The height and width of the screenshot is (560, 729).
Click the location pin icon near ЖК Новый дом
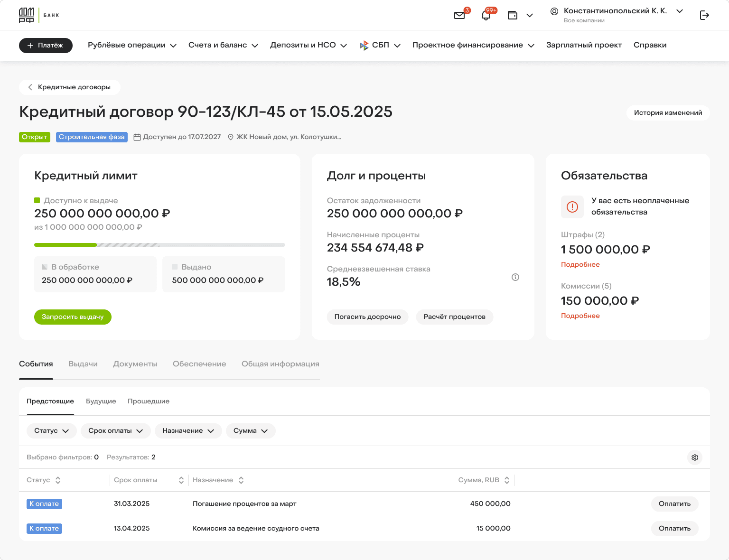tap(231, 137)
